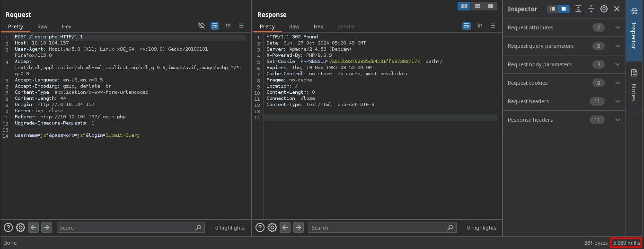Close the Inspector panel
Screen dimensions: 644x249
[x=617, y=9]
